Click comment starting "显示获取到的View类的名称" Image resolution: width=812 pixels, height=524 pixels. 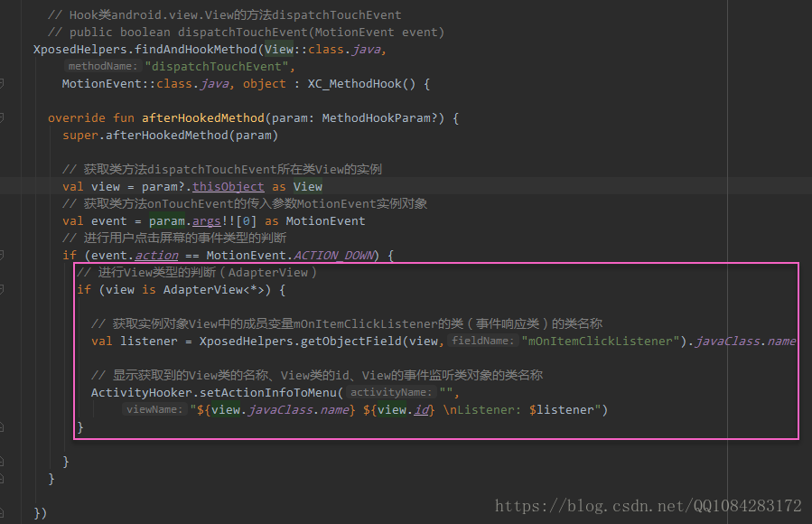pos(316,375)
